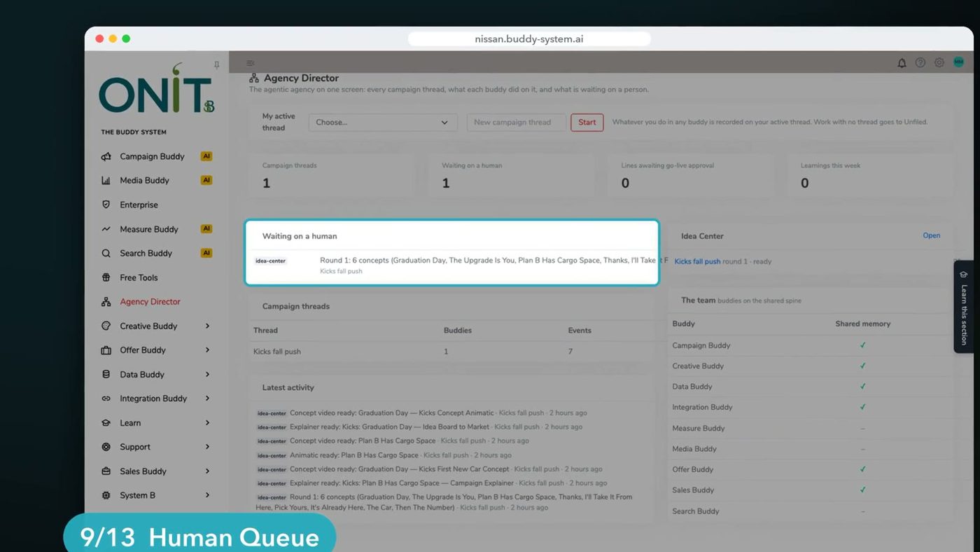The height and width of the screenshot is (552, 980).
Task: Open notifications bell icon
Action: point(902,63)
